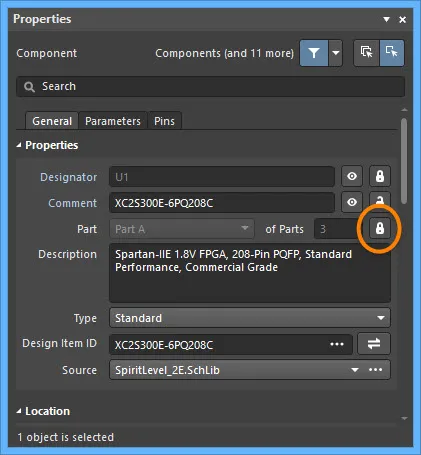421x455 pixels.
Task: Switch to the Pins tab
Action: pos(164,121)
